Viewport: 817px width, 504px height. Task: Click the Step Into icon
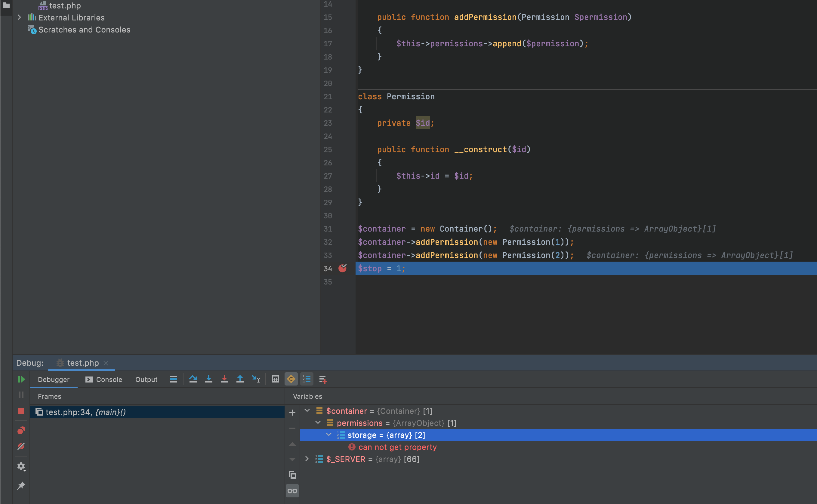tap(209, 379)
